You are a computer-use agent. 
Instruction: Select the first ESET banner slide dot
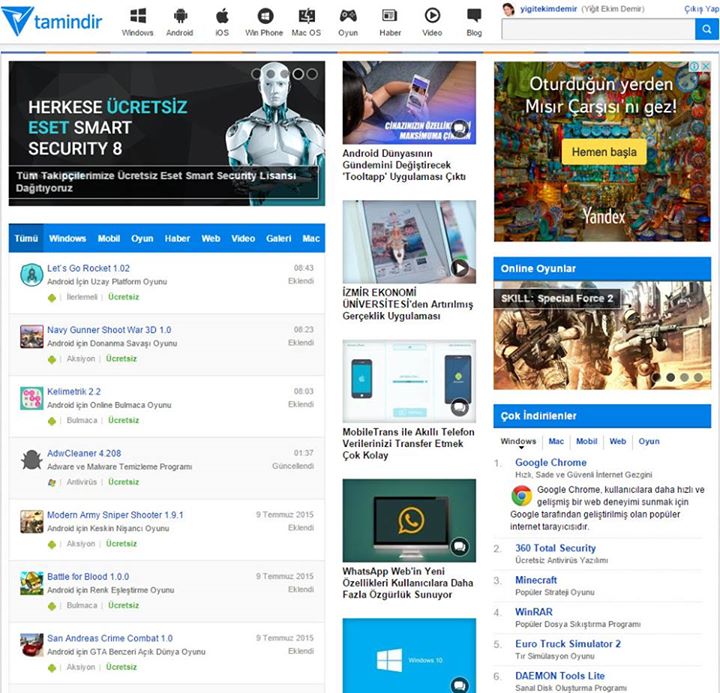click(x=257, y=74)
